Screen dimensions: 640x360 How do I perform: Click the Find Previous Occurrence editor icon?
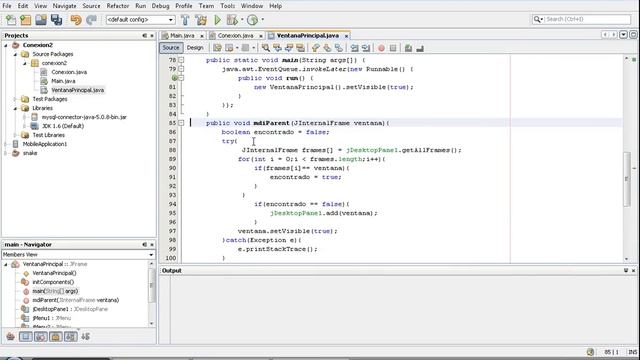pyautogui.click(x=278, y=48)
